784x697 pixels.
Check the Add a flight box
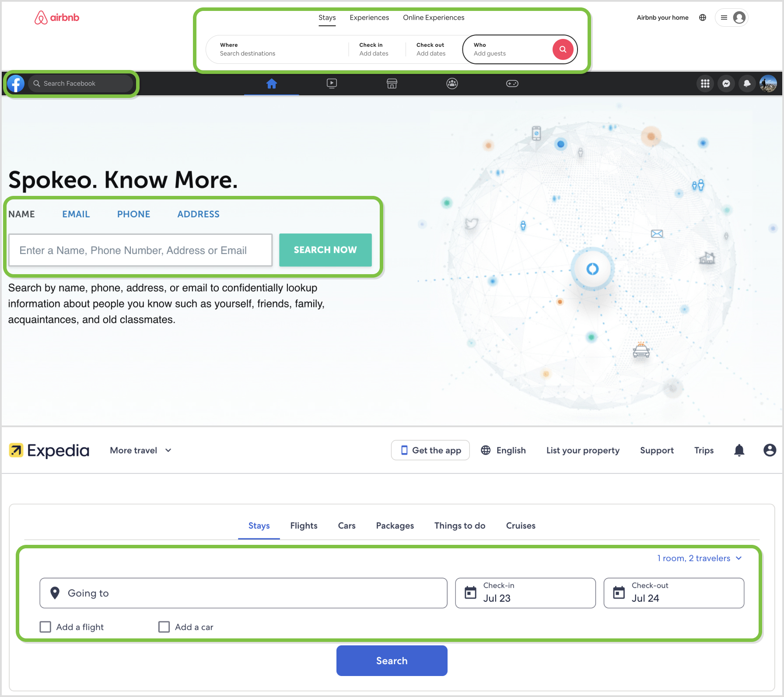(x=45, y=627)
